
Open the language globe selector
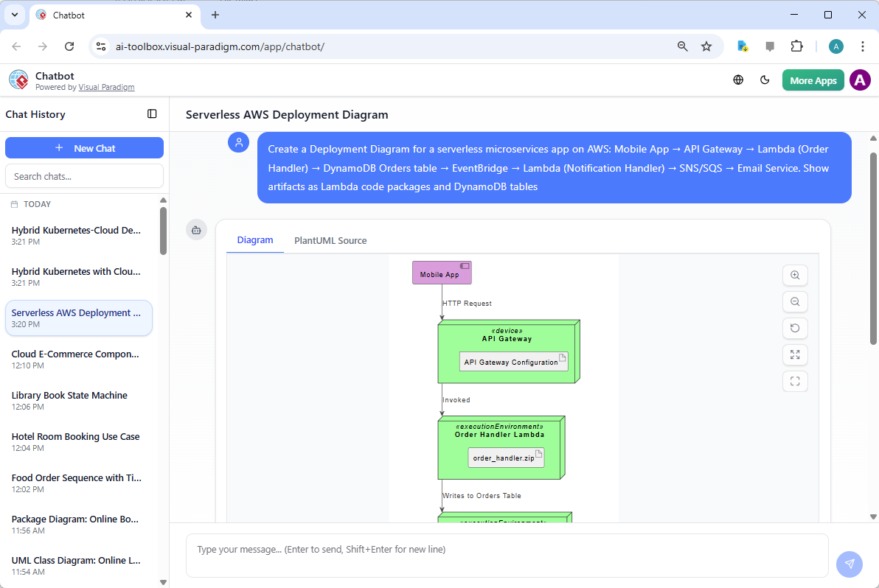click(738, 80)
